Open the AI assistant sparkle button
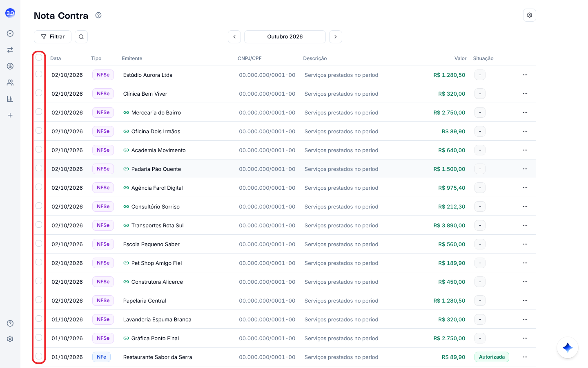 [568, 348]
